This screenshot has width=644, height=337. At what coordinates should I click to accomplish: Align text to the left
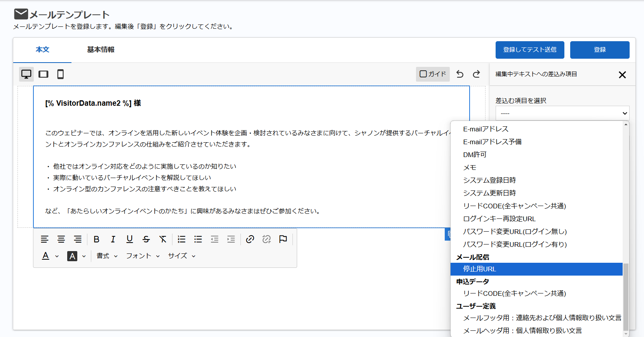(45, 239)
